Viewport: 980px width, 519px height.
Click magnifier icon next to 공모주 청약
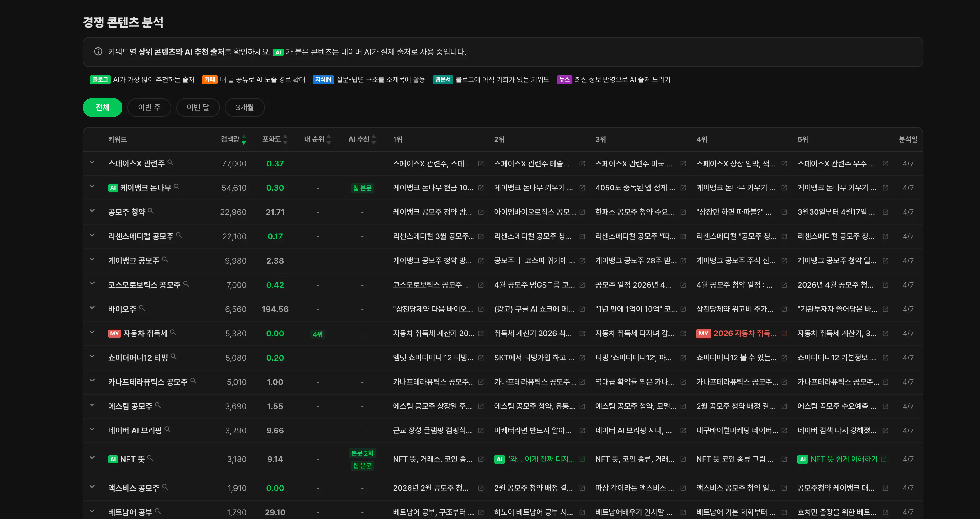click(x=151, y=211)
